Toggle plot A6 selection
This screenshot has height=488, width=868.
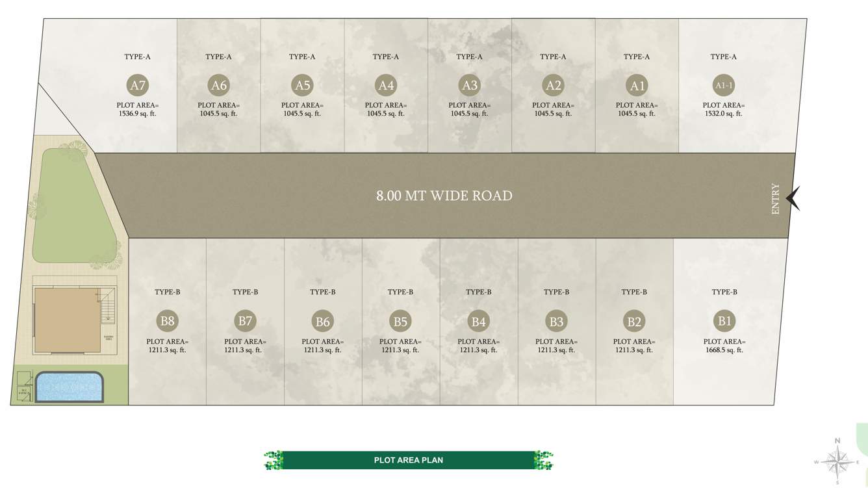218,84
